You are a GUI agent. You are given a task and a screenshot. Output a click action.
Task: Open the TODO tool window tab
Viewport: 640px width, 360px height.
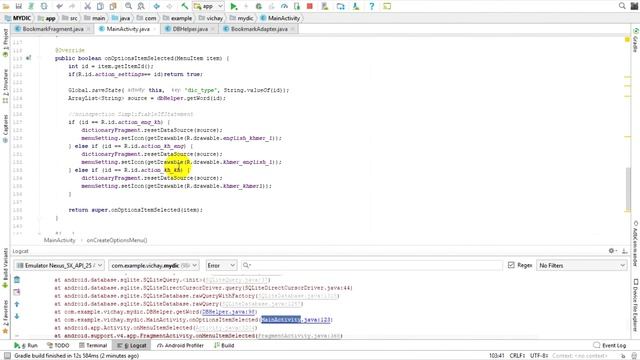58,345
